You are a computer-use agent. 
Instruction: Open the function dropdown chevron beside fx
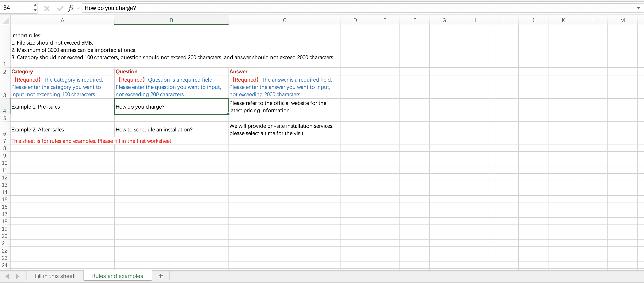[x=78, y=8]
